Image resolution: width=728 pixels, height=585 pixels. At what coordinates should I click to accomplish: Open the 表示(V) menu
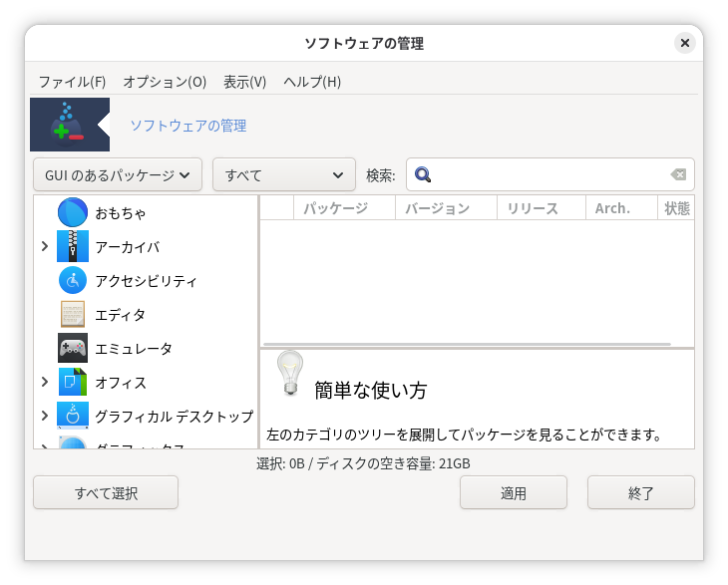(244, 82)
